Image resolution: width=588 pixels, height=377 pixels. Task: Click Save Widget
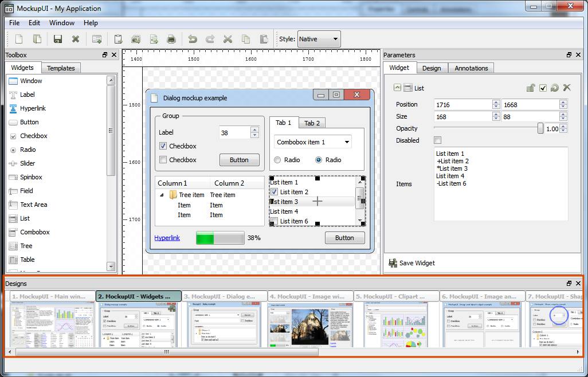411,263
